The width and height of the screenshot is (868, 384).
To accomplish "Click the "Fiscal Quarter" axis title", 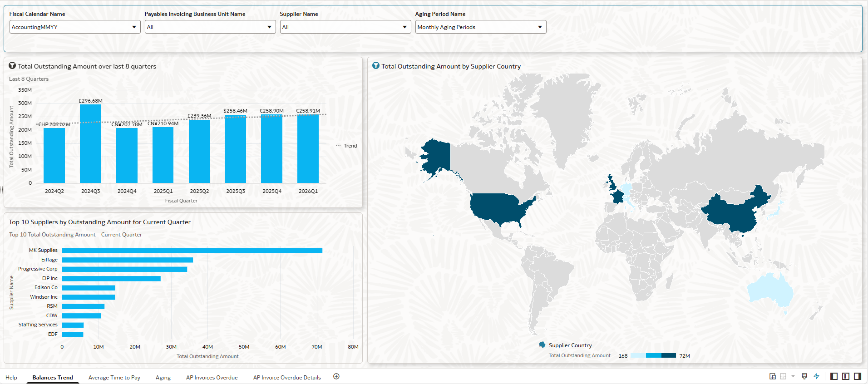I will coord(181,201).
